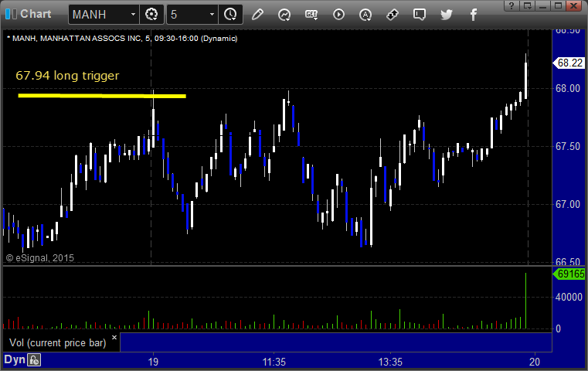Select the yellow 67.94 trigger line
Image resolution: width=588 pixels, height=371 pixels.
click(x=102, y=96)
